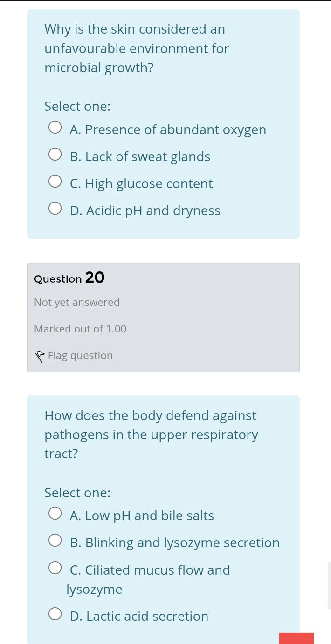This screenshot has width=331, height=644.
Task: Pick radio button for Ciliated mucus flow option
Action: [55, 568]
